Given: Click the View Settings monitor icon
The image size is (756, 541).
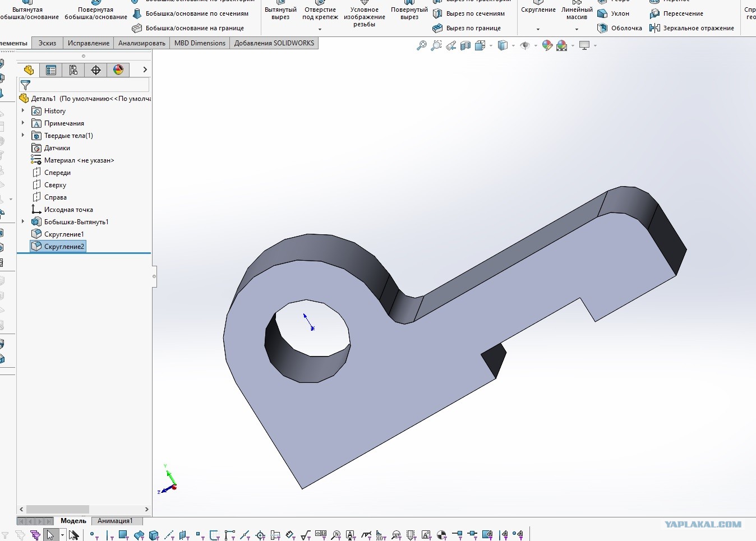Looking at the screenshot, I should 584,45.
